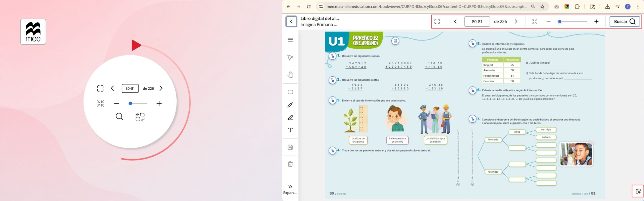Viewport: 644px width, 201px height.
Task: Open the browser three-dot menu
Action: pos(638,7)
